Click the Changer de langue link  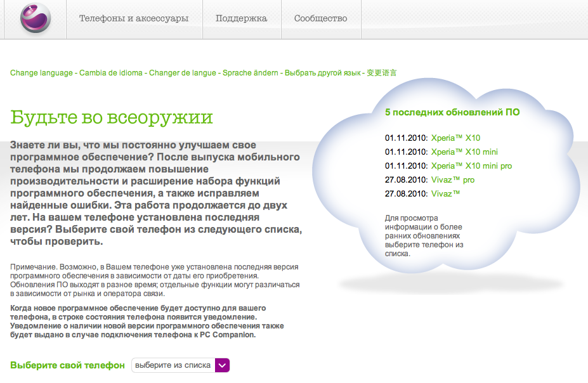click(x=182, y=73)
